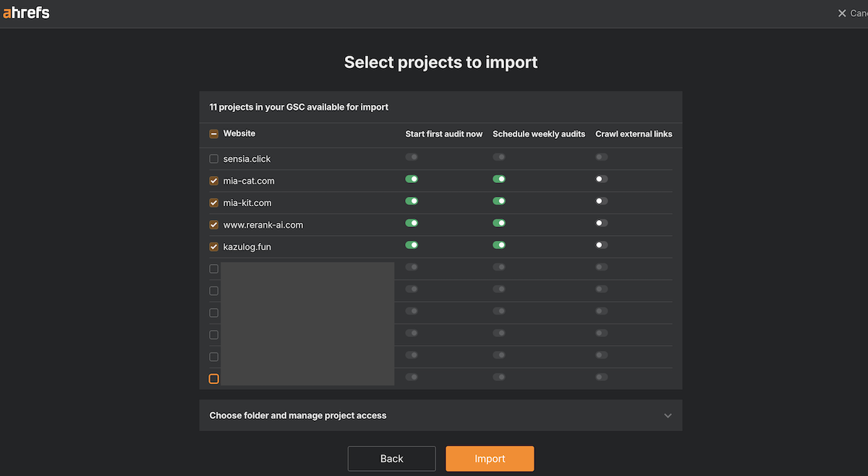Toggle the select-all checkbox in Website header

click(213, 133)
